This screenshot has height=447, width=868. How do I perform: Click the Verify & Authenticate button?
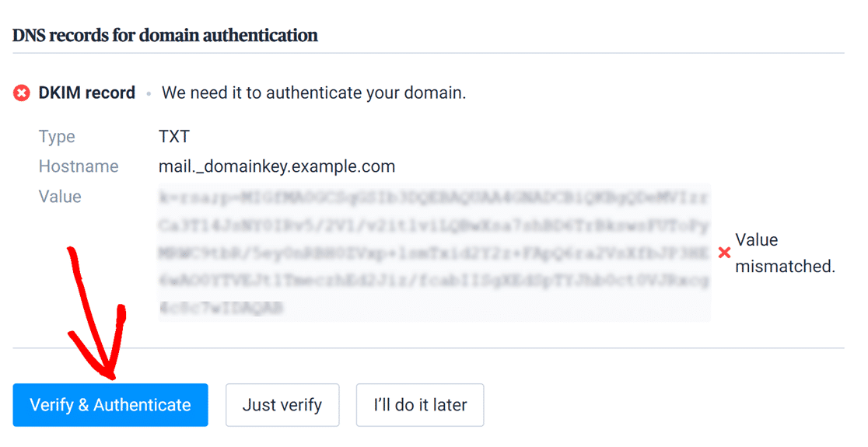click(x=110, y=405)
